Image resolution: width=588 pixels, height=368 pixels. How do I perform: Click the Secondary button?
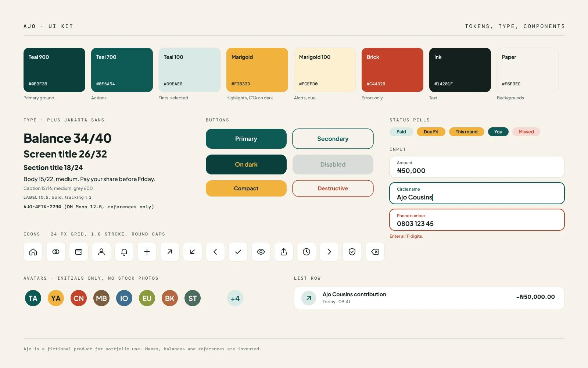333,139
